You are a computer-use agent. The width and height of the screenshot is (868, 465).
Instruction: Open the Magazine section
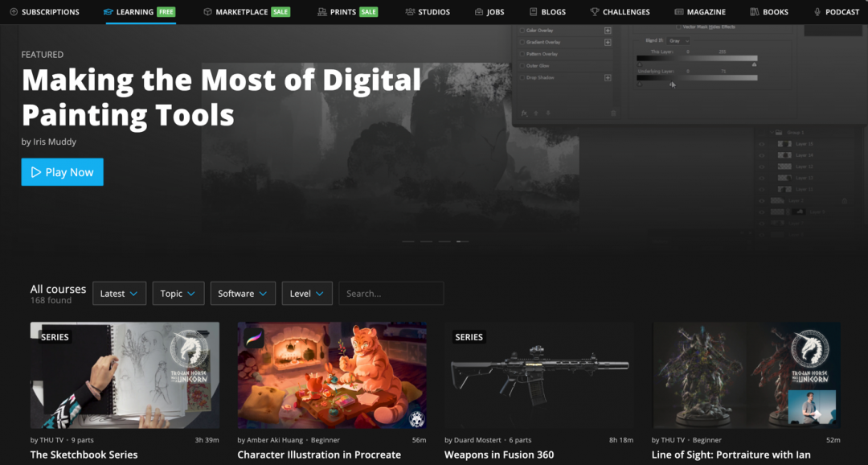[x=700, y=11]
